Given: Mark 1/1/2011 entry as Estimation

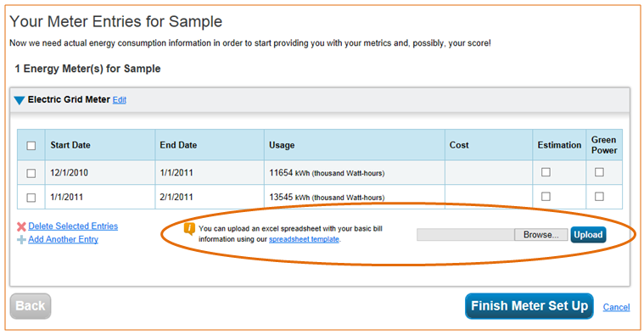Looking at the screenshot, I should click(546, 197).
